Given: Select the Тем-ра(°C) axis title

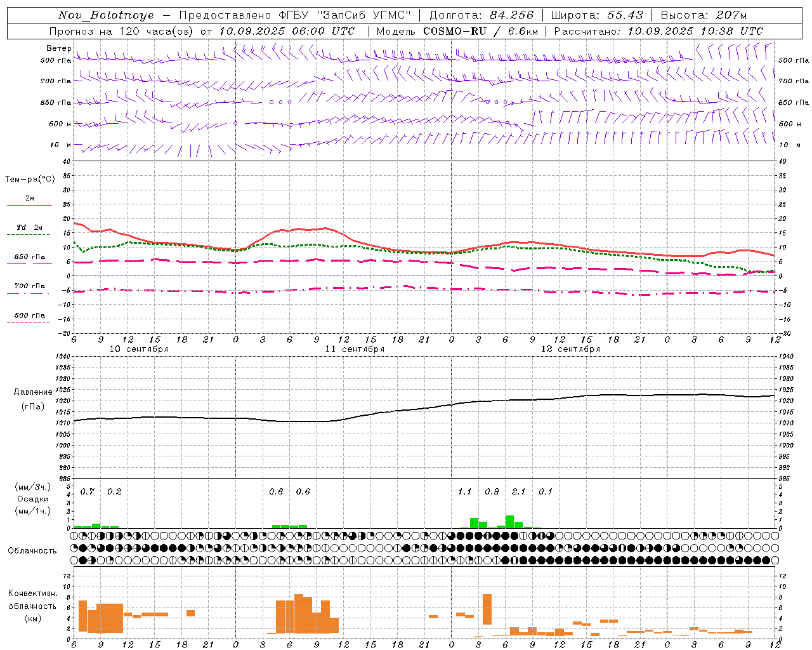Looking at the screenshot, I should [30, 180].
